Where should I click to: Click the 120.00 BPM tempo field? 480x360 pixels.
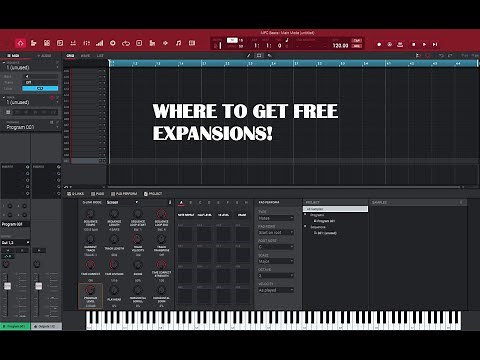pyautogui.click(x=340, y=45)
